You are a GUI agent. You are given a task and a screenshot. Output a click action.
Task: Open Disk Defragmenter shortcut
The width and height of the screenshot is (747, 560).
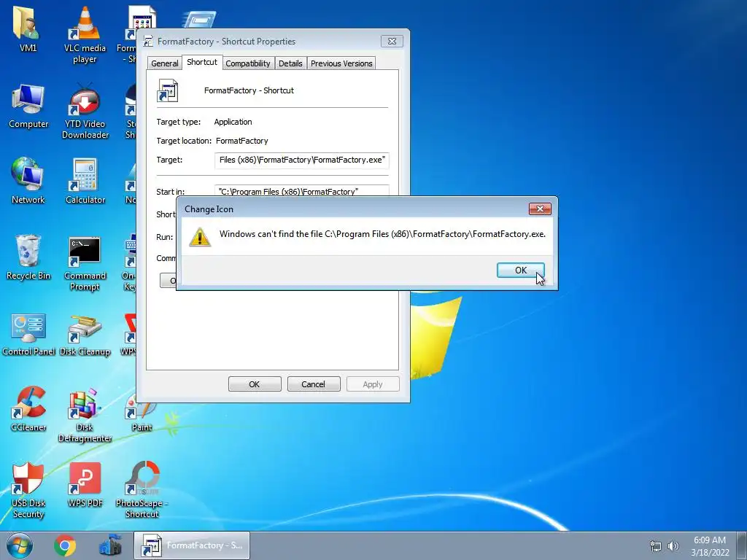click(x=85, y=414)
